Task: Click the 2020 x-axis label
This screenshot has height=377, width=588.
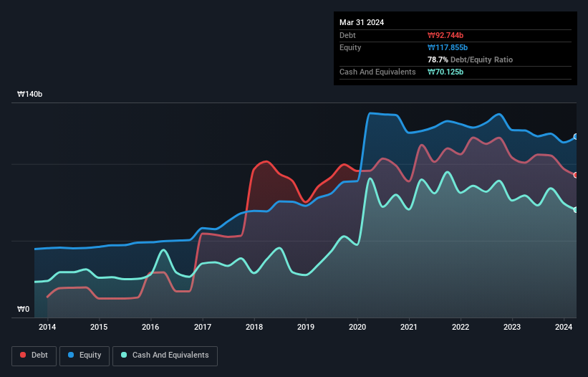Action: coord(357,327)
